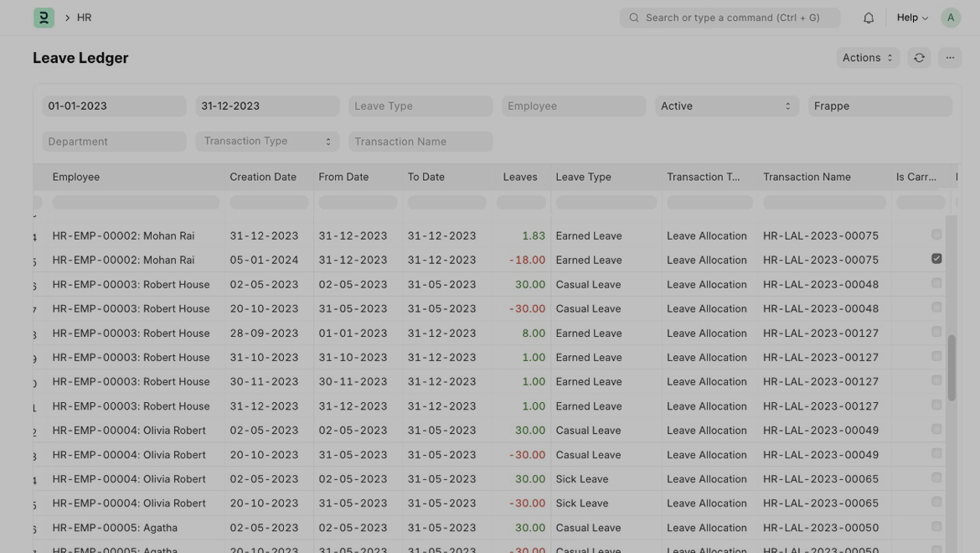Click the Employee column header

coord(76,177)
